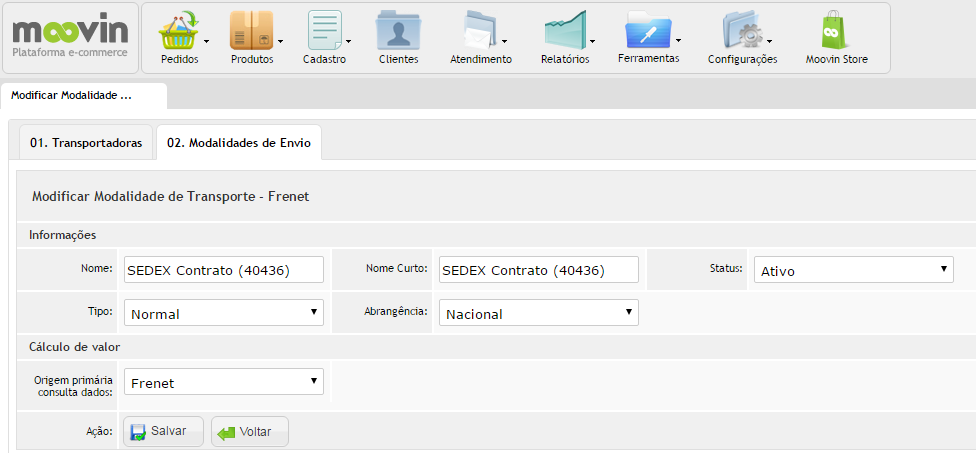Open the Cadastro document icon
Viewport: 976px width, 453px height.
click(x=324, y=31)
